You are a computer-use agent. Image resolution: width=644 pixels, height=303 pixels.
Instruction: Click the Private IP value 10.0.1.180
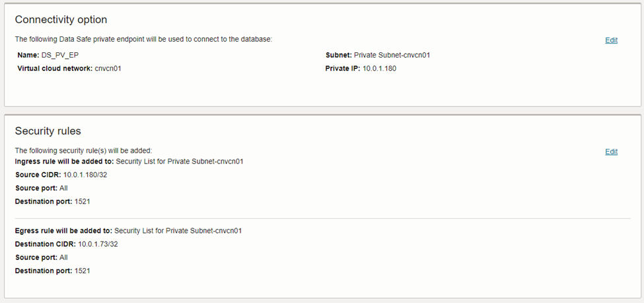[x=379, y=69]
